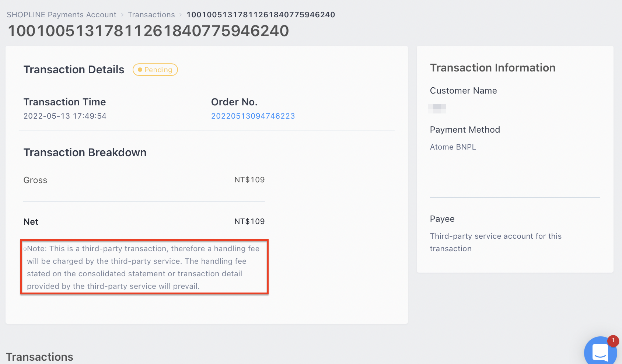
Task: Click the Atome BNPL payment method
Action: tap(453, 147)
